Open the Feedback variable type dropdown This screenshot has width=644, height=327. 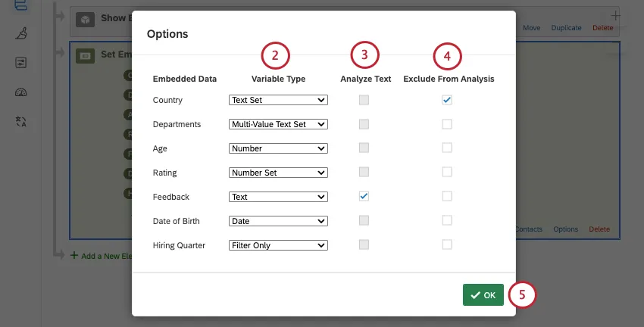(x=278, y=197)
